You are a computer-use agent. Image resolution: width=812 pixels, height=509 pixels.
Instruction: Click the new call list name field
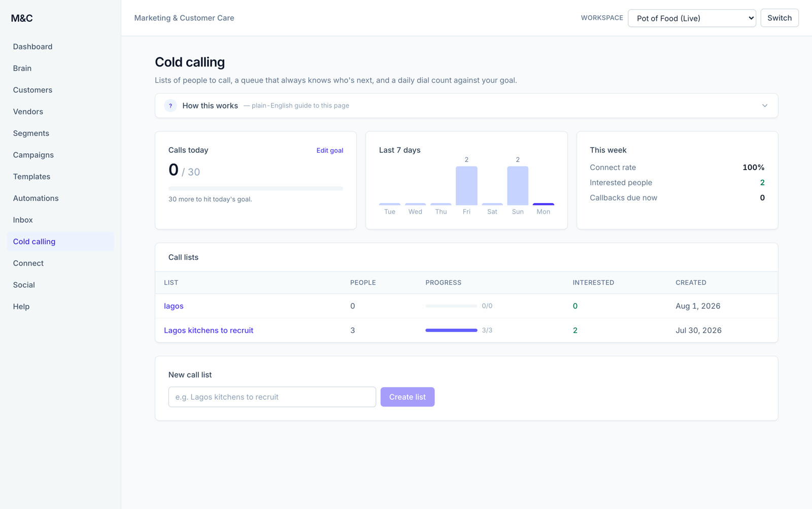point(272,397)
